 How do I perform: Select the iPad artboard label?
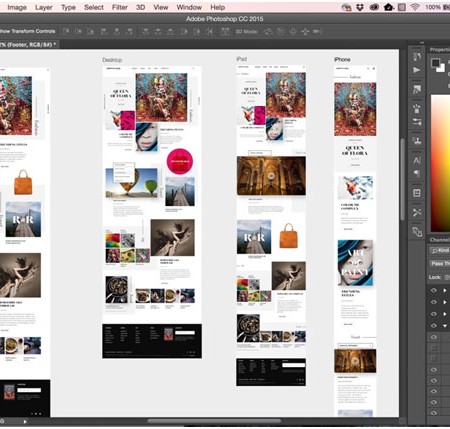point(242,59)
